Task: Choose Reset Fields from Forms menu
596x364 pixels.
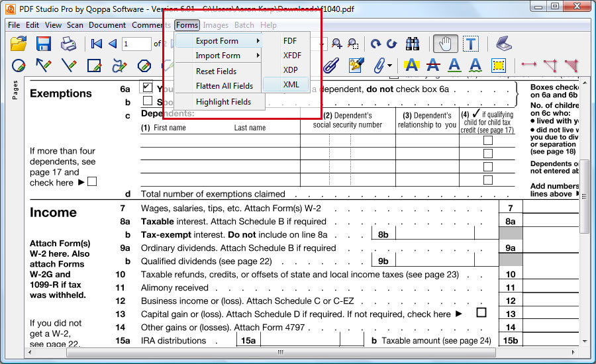Action: click(x=219, y=71)
